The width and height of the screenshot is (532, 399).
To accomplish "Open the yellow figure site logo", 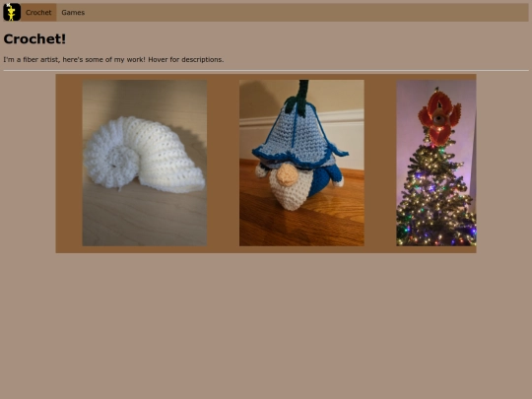I will (x=12, y=12).
